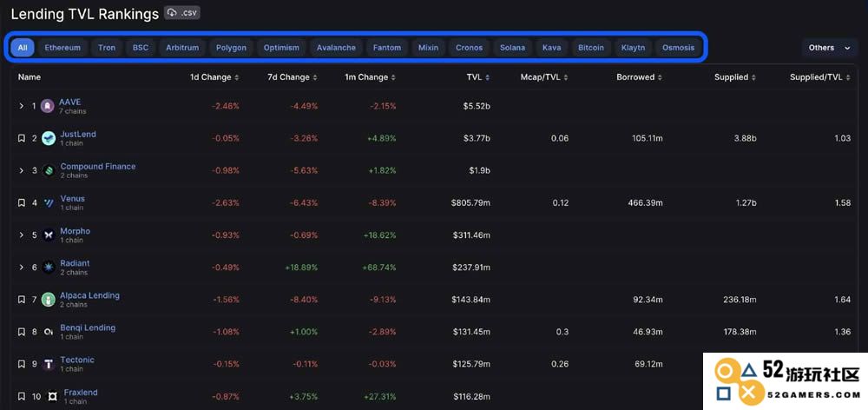Select Radiant 1m change +68.74%
Viewport: 868px width, 410px height.
pos(380,267)
